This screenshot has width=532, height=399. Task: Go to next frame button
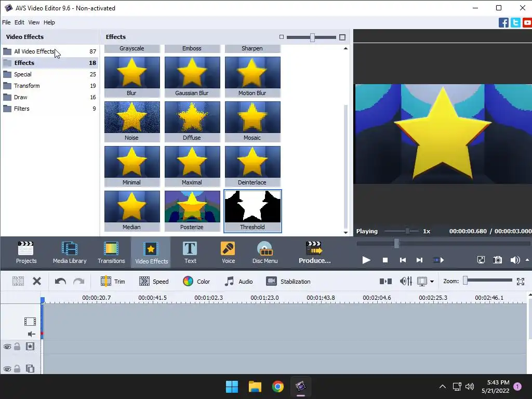[x=419, y=260]
